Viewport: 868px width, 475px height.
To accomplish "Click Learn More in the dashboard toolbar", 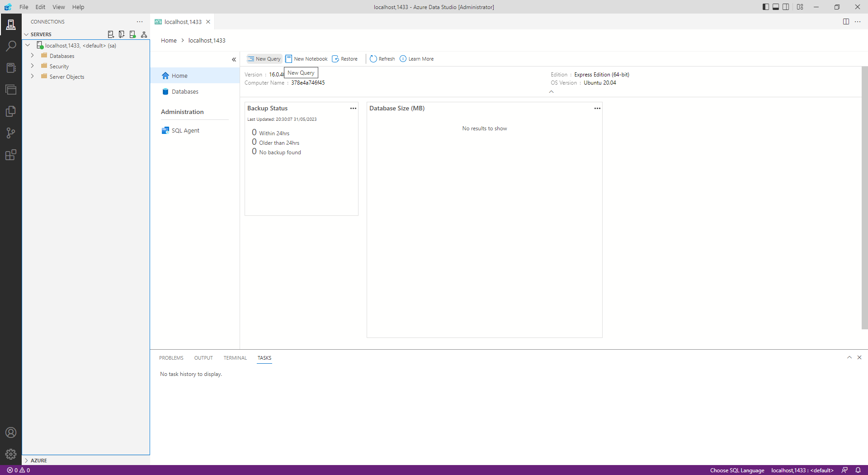I will click(417, 59).
